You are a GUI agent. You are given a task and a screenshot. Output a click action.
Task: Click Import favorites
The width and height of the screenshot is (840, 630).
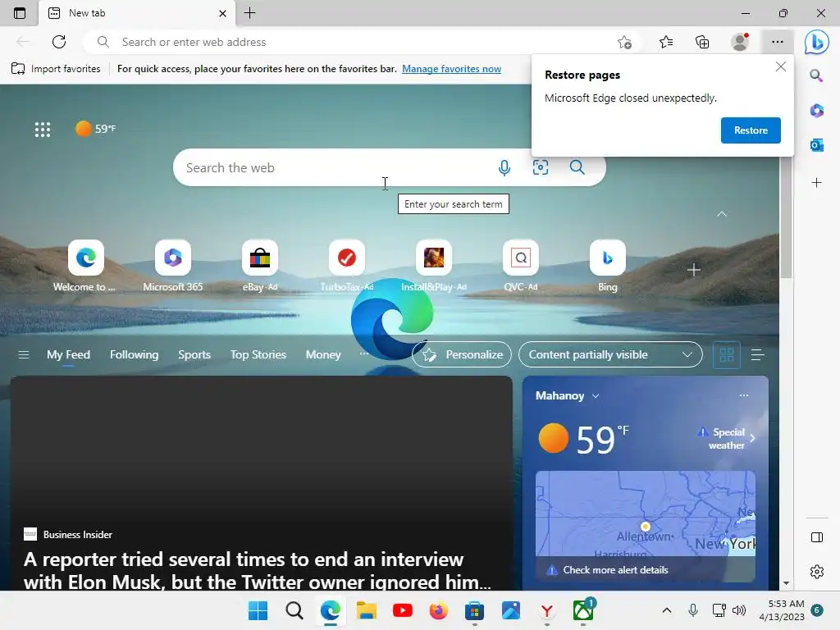56,69
